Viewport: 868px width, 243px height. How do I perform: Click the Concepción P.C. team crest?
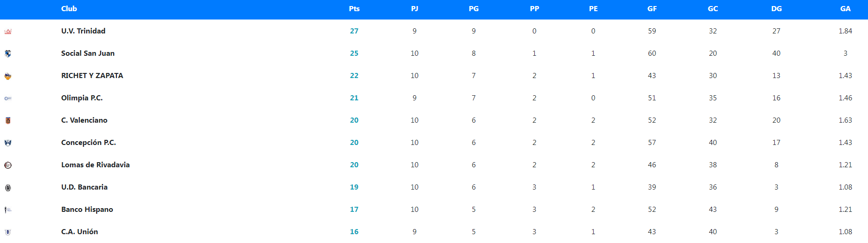(8, 143)
